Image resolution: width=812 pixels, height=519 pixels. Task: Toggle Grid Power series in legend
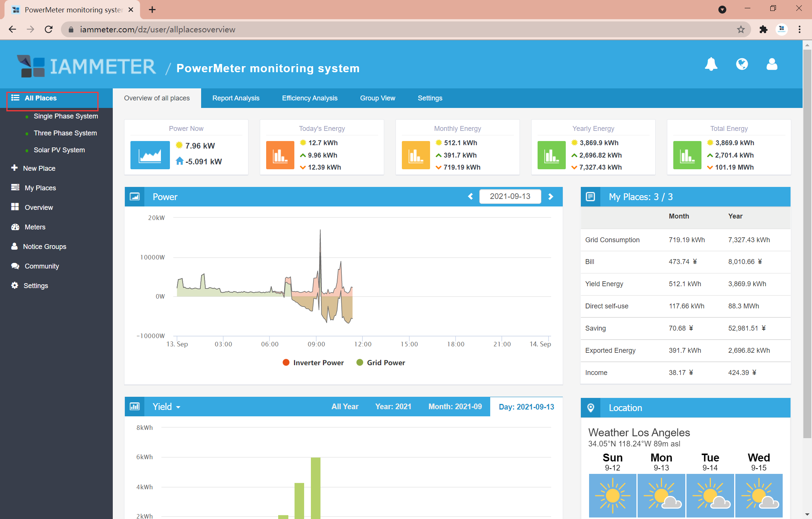point(380,363)
